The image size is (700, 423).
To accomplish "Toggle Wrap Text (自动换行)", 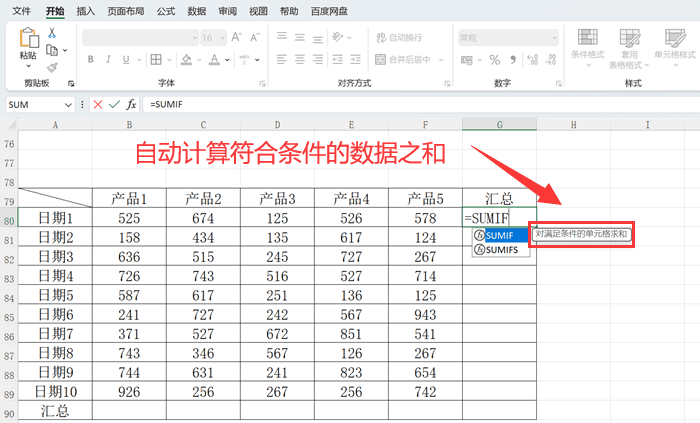I will 399,37.
